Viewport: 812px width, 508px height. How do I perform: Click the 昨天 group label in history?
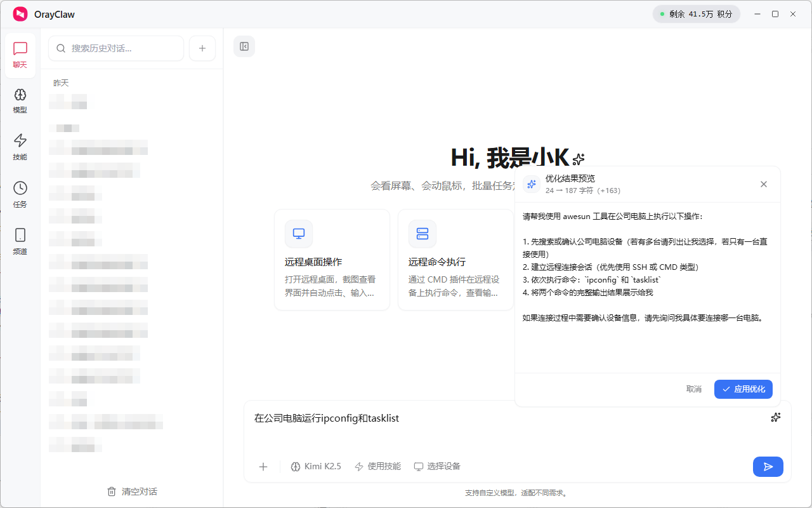pos(61,83)
